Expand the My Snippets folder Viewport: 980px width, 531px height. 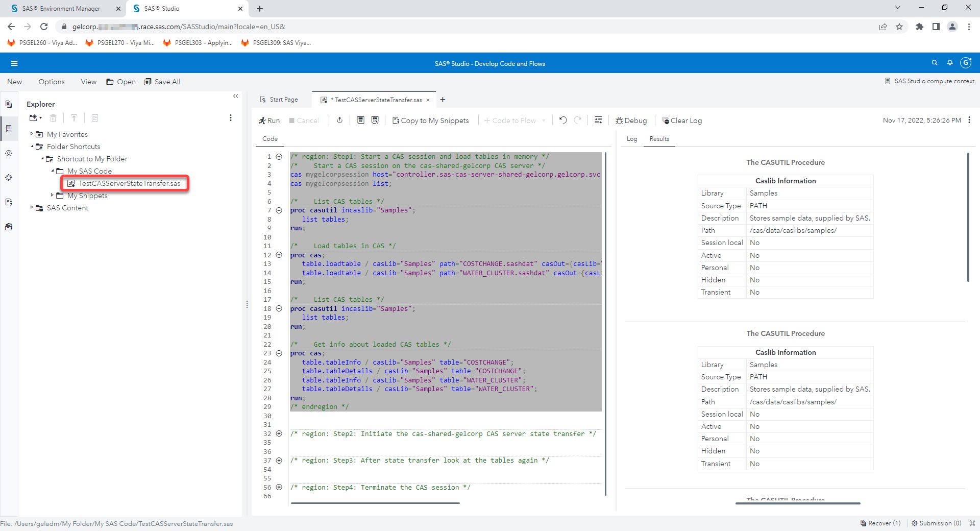click(52, 195)
